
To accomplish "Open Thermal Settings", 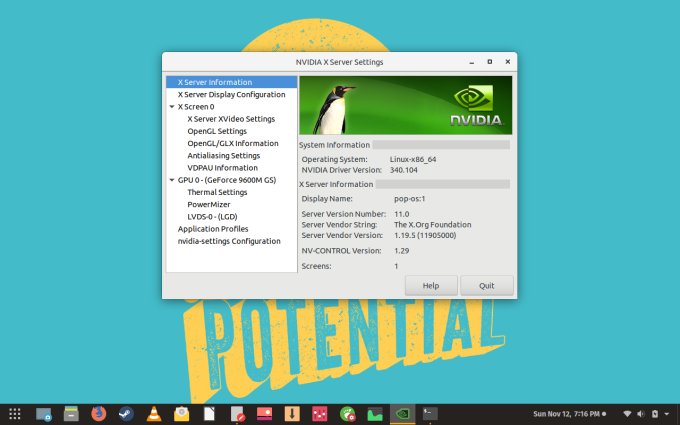I will pos(217,192).
